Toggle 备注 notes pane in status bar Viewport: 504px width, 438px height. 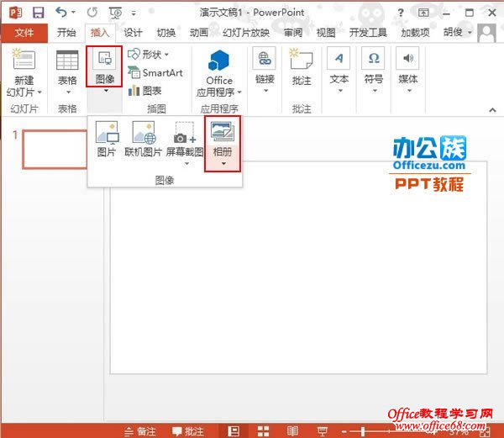[x=140, y=430]
